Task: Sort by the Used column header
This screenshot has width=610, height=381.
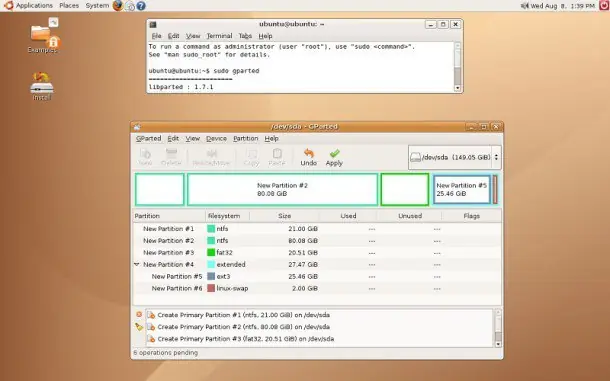Action: (348, 216)
